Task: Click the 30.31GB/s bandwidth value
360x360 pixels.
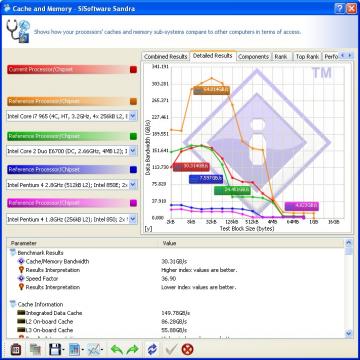Action: pos(174,261)
